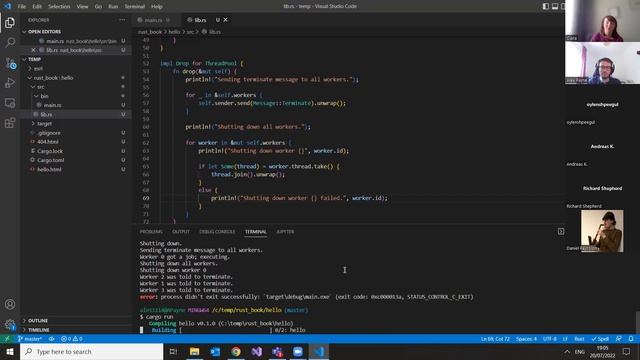Show hidden system tray icons
Screen dimensions: 640x360
coord(567,351)
